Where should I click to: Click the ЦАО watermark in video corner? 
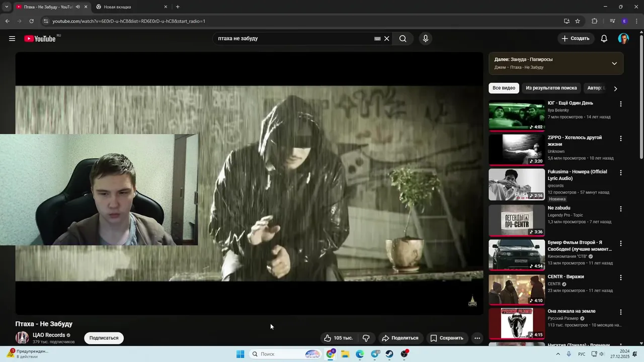(472, 301)
